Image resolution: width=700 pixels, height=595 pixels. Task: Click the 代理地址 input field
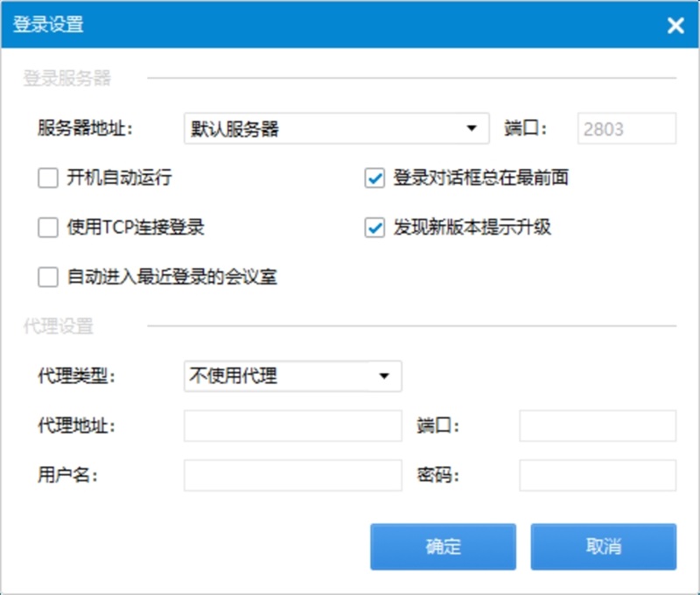point(293,426)
